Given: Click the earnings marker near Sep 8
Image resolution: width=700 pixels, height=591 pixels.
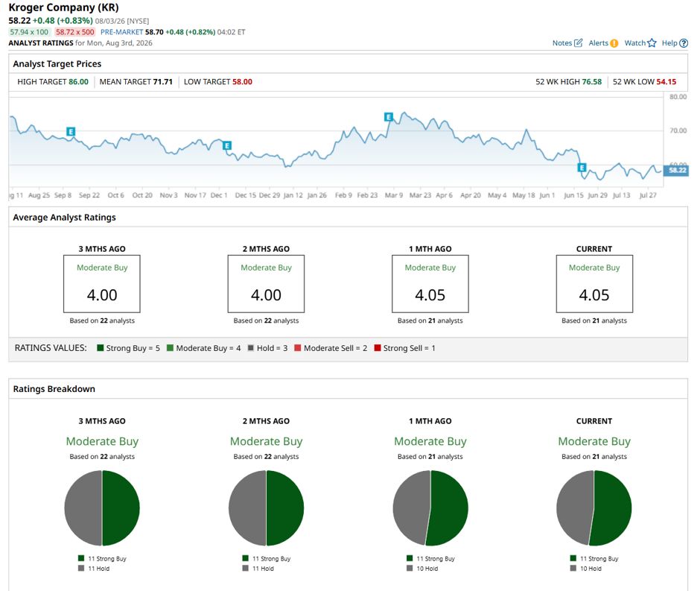Looking at the screenshot, I should pos(71,131).
